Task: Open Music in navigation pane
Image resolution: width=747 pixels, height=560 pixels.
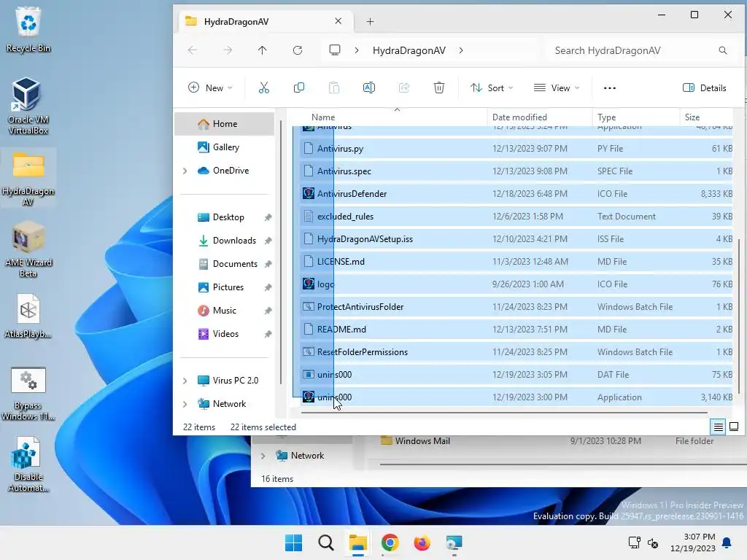Action: 225,311
